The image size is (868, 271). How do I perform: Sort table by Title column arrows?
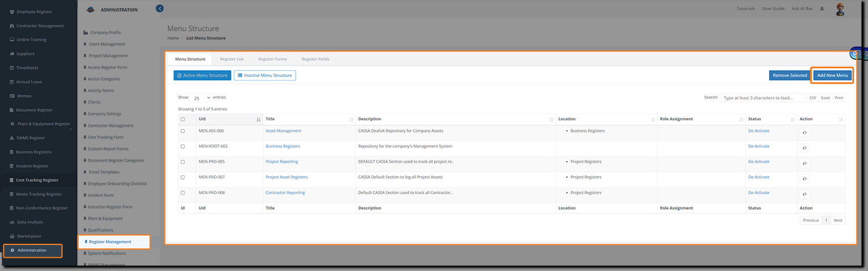pos(351,119)
